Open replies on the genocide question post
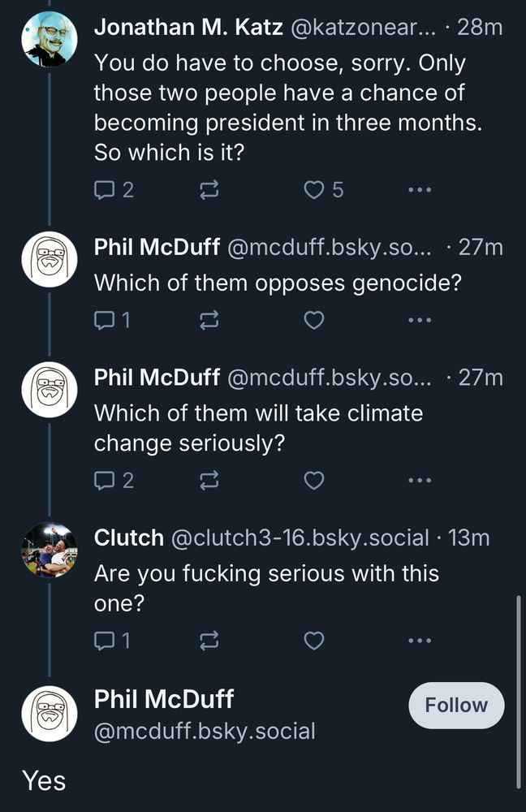The width and height of the screenshot is (526, 812). point(105,319)
